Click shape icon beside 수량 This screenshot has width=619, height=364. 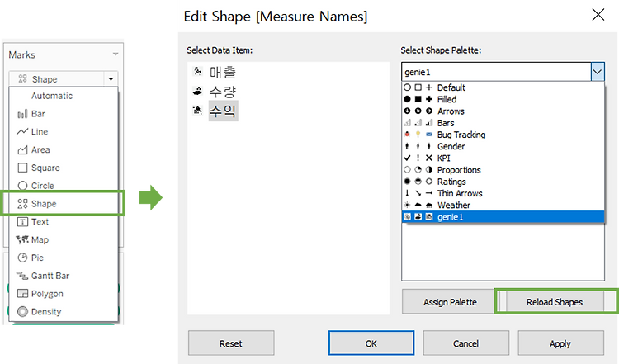(198, 91)
